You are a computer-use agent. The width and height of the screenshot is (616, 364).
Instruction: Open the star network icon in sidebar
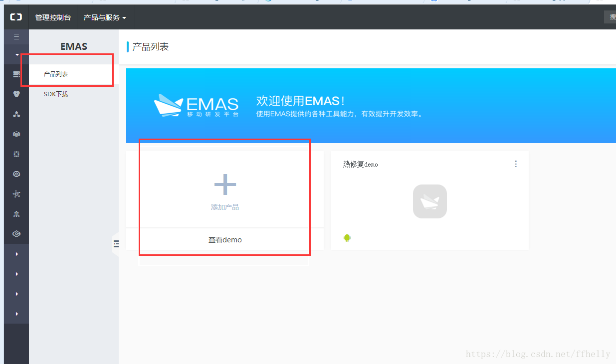16,194
